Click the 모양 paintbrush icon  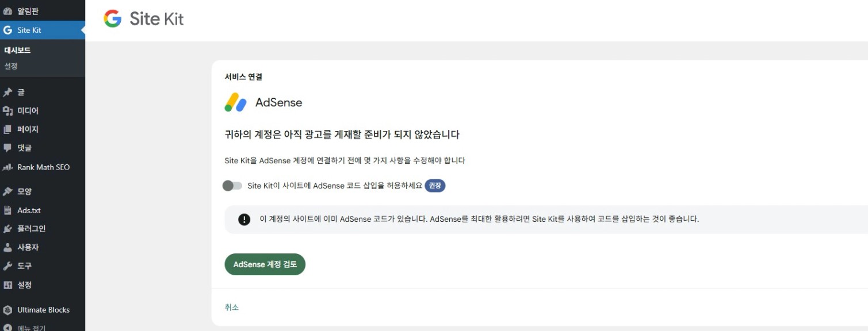pos(7,191)
